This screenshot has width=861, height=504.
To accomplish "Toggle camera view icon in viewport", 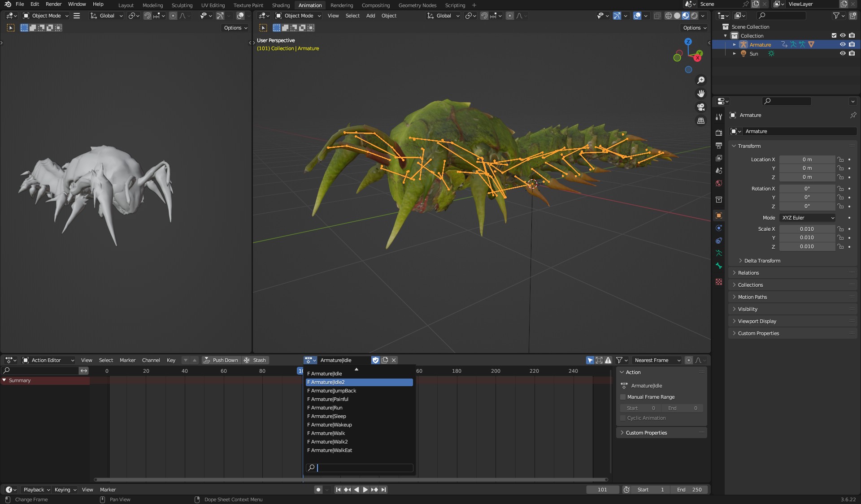I will (700, 107).
